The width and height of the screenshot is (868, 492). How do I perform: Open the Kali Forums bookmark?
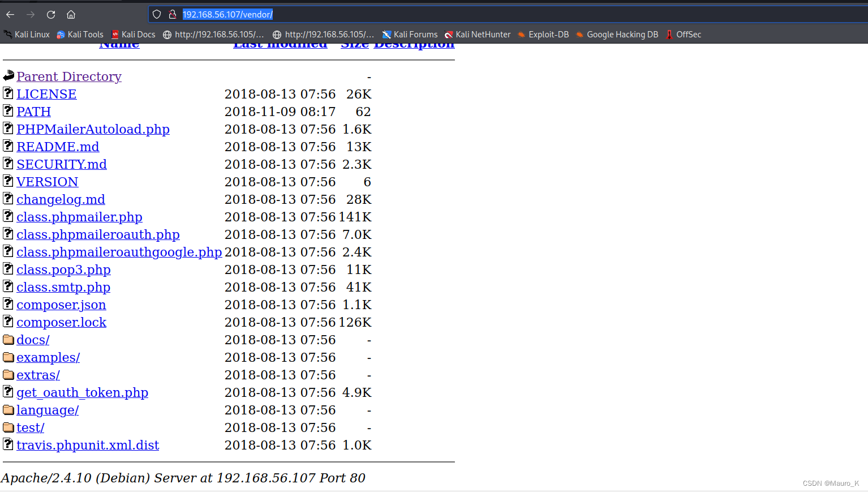[410, 35]
